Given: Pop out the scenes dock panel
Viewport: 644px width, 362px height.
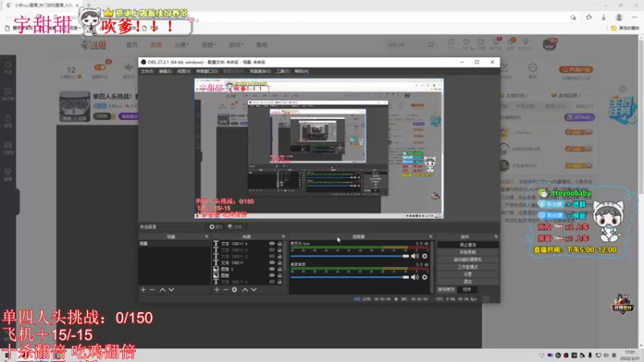Looking at the screenshot, I should [207, 237].
